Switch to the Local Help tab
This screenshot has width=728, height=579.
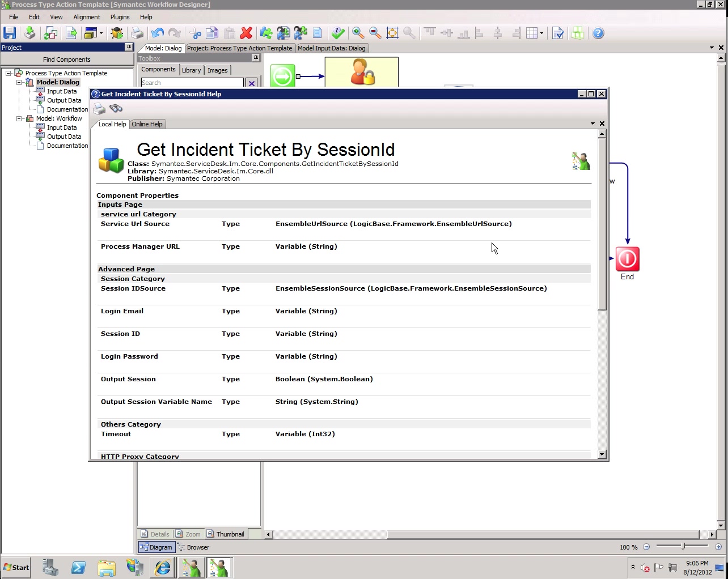[112, 124]
